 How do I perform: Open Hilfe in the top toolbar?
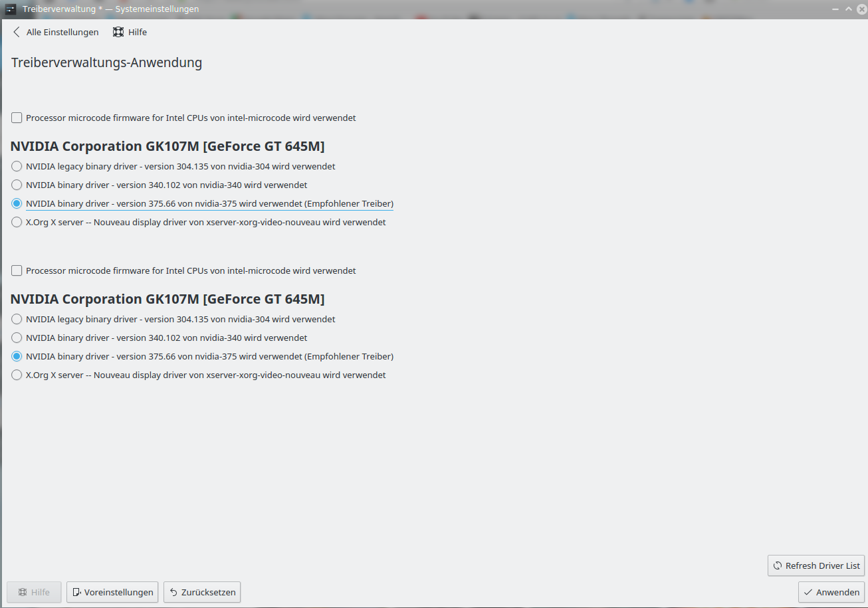[x=130, y=32]
